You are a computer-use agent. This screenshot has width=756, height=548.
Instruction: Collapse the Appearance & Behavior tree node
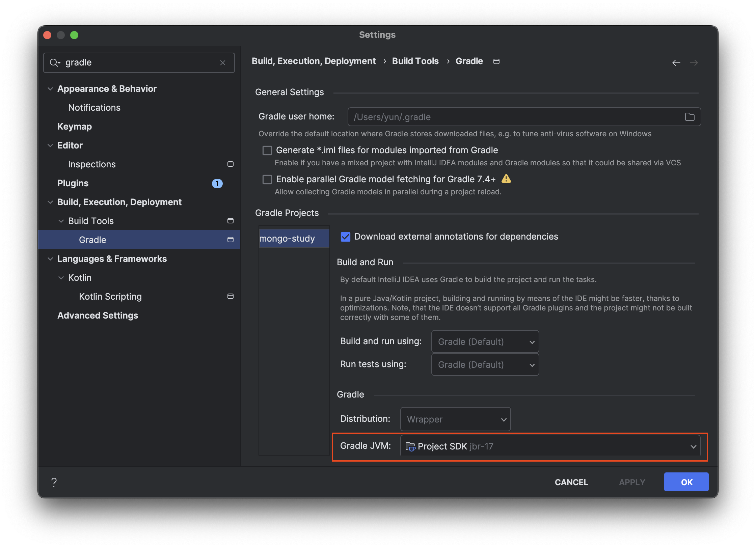click(50, 89)
